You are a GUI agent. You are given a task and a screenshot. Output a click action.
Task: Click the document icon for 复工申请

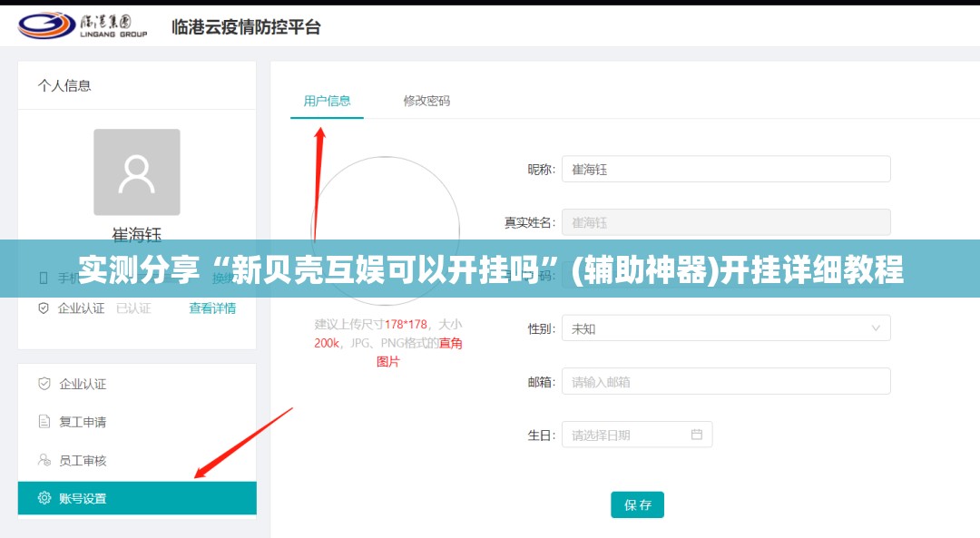(44, 422)
